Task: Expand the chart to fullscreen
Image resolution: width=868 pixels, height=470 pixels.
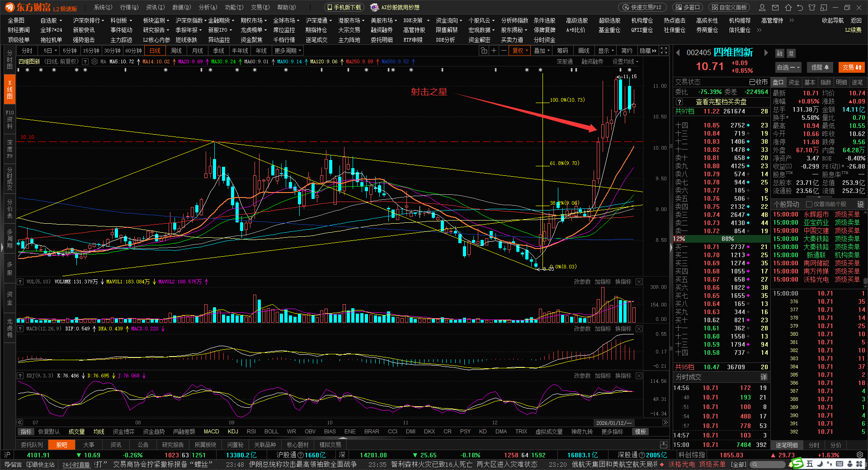Action: pyautogui.click(x=664, y=51)
